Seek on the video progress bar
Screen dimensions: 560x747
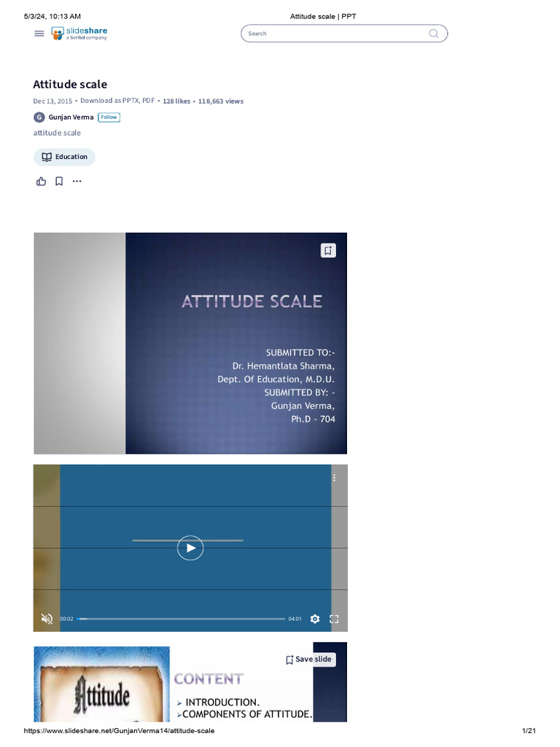181,619
